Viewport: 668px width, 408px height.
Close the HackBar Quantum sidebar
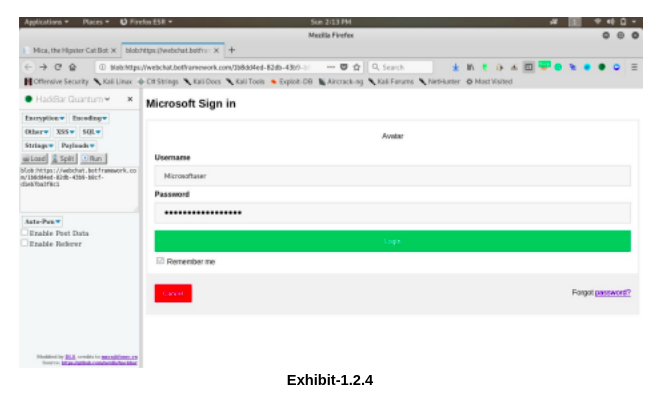pos(130,99)
